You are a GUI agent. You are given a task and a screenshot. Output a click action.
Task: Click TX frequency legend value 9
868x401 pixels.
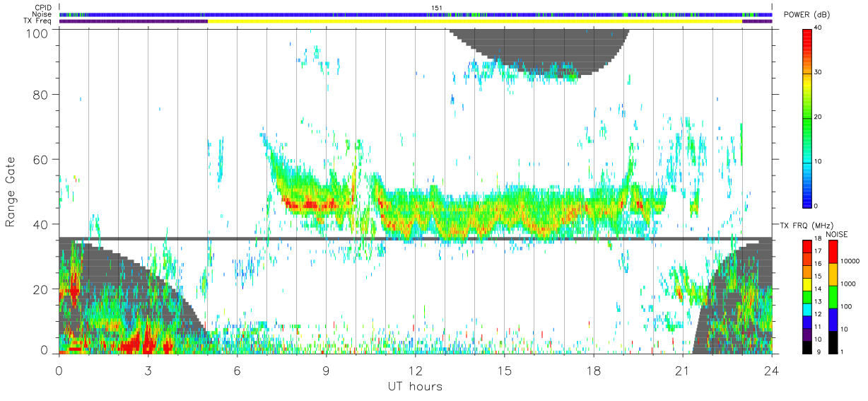click(819, 351)
